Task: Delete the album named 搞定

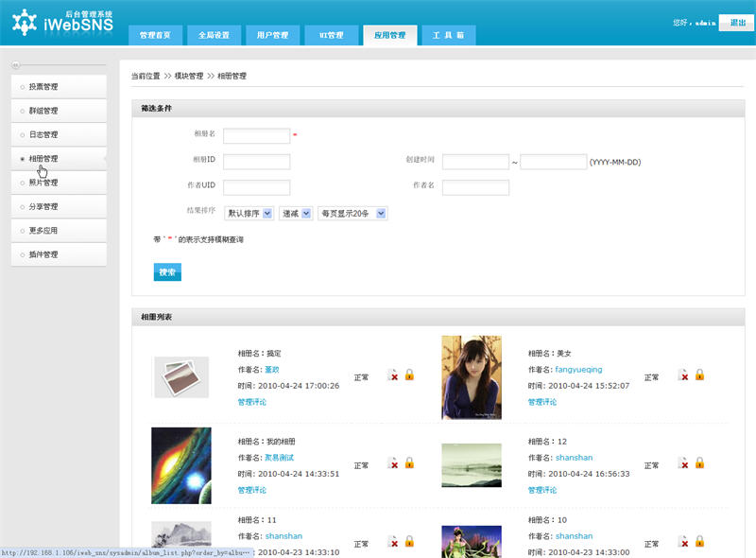Action: (x=393, y=375)
